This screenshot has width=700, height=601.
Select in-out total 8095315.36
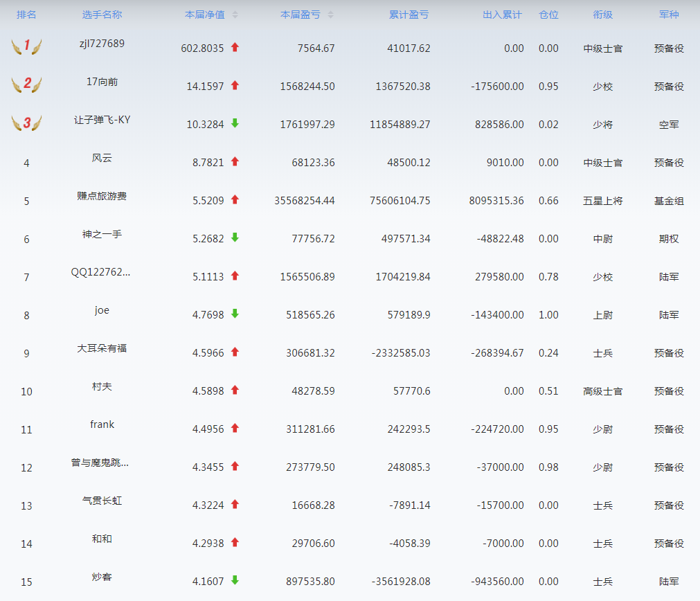[x=496, y=201]
